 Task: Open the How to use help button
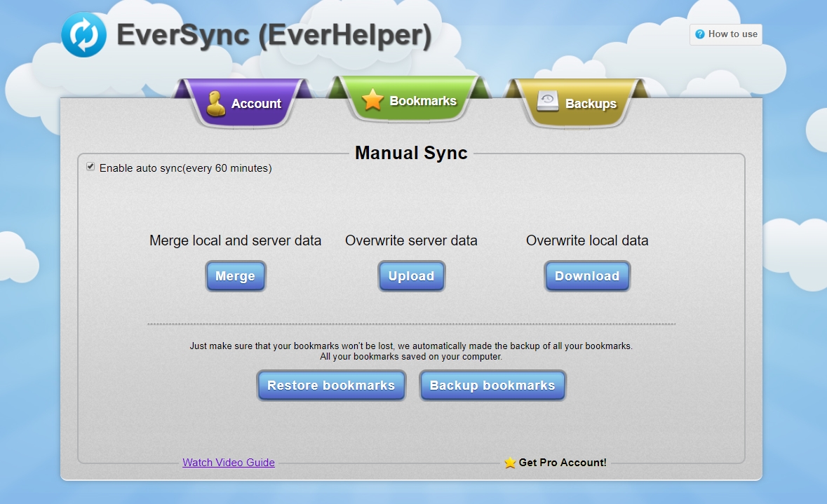coord(726,34)
